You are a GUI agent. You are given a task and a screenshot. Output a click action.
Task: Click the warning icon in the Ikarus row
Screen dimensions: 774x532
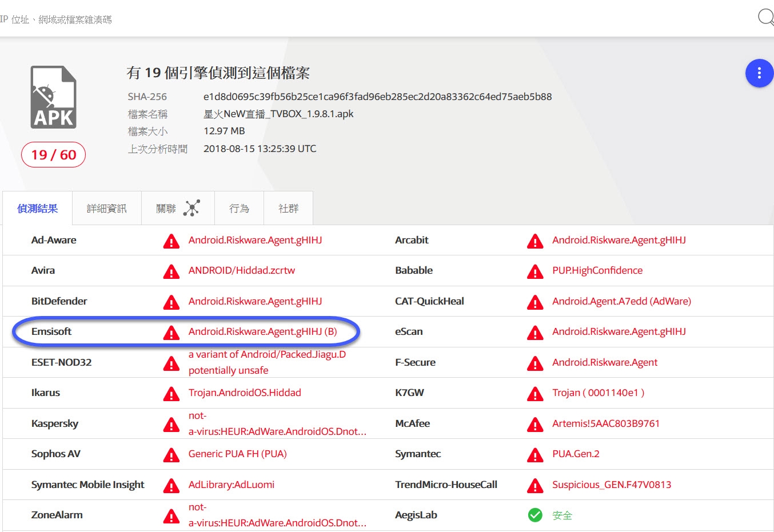tap(171, 394)
